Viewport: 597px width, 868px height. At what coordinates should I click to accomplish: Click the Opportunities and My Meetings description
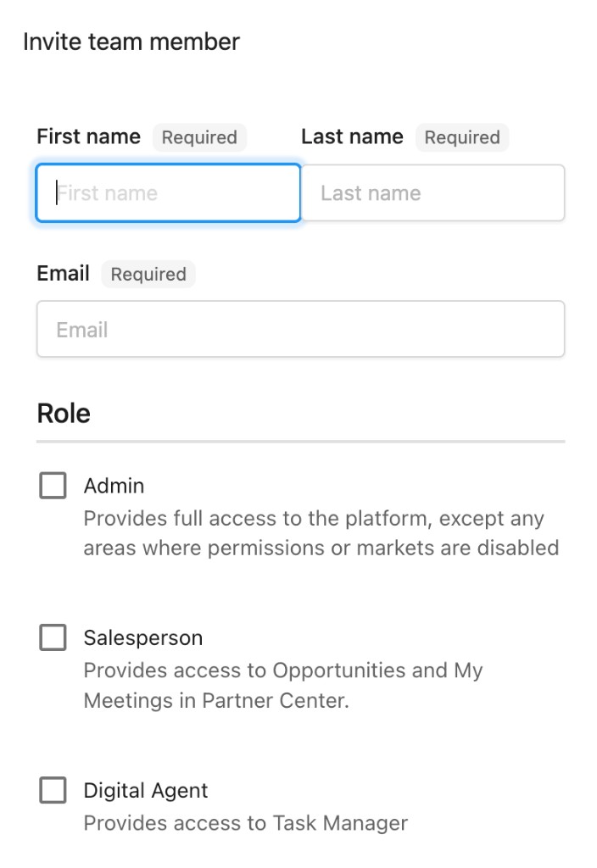coord(283,685)
